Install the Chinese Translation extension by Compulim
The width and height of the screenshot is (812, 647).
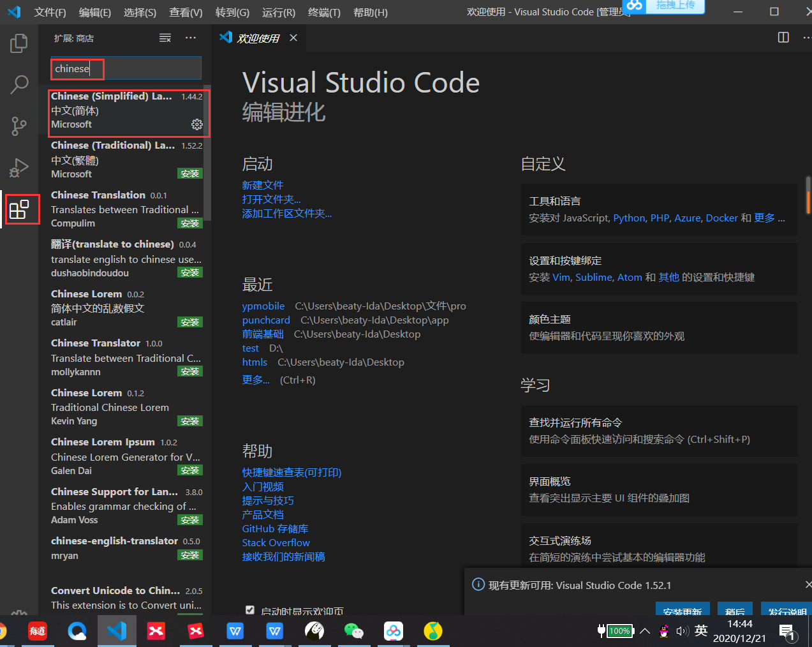tap(190, 223)
